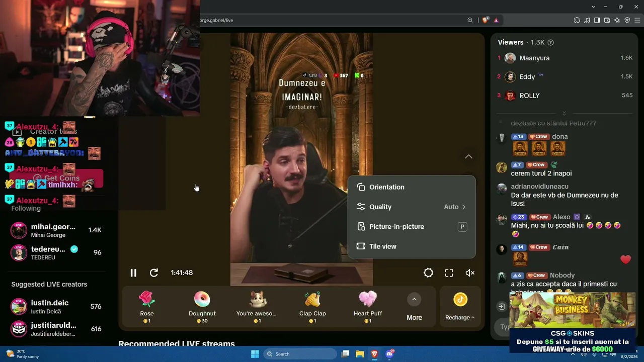Open the tab search dropdown chevron in title bar

coord(593,7)
